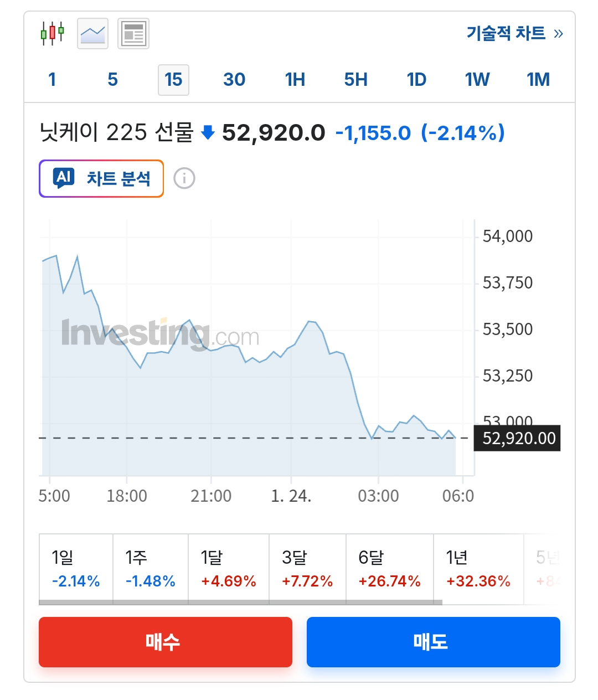The image size is (598, 700).
Task: Select the 1 minute interval
Action: pyautogui.click(x=52, y=80)
